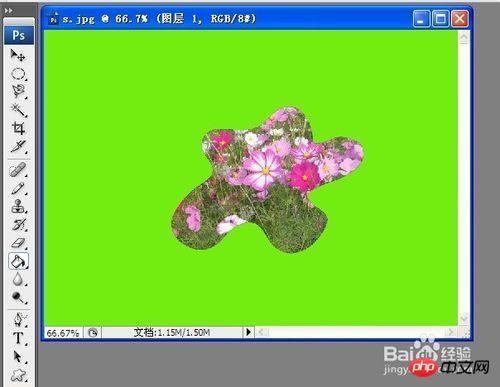Select the History Brush tool
The height and width of the screenshot is (387, 500).
[18, 225]
